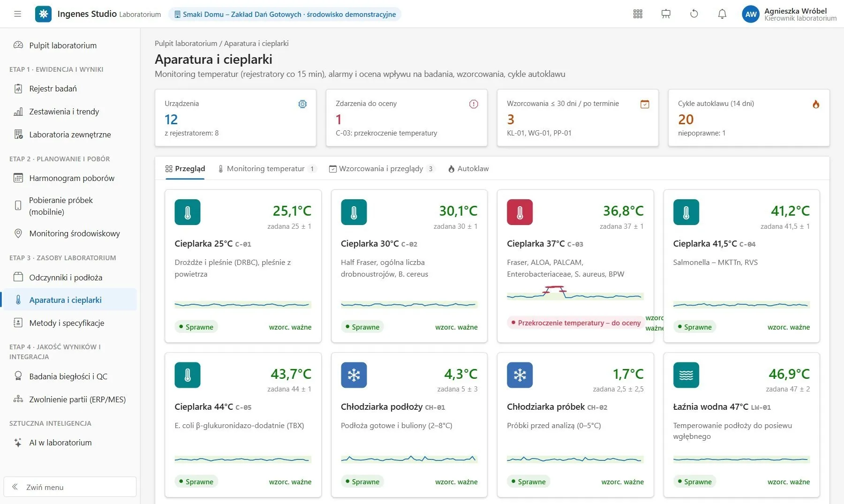Click the Cieplarka 37°C temperature sparkline

[x=575, y=293]
